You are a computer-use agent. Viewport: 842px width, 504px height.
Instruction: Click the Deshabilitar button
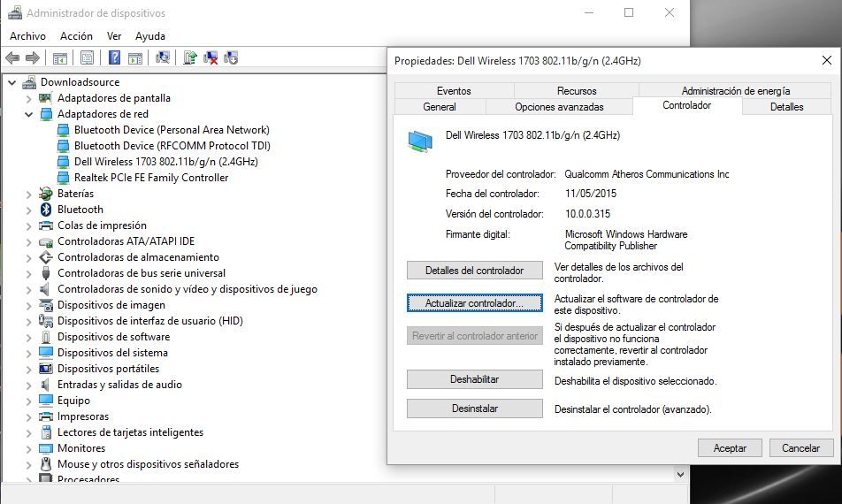point(475,379)
